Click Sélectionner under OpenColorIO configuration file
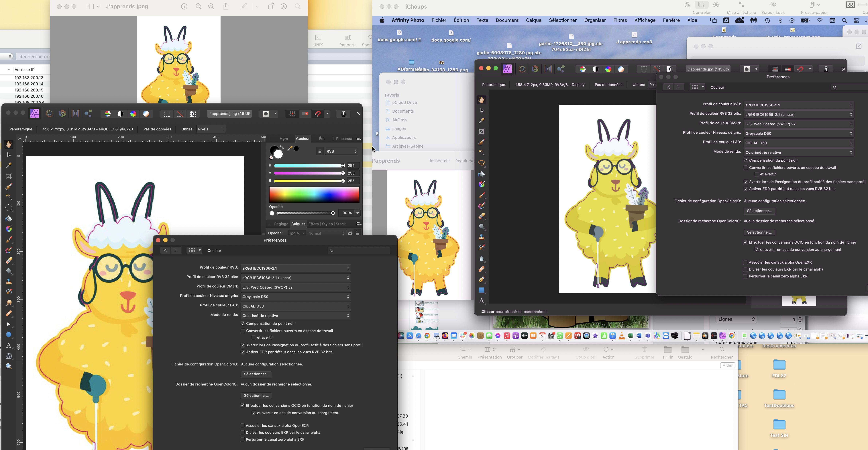 coord(256,374)
